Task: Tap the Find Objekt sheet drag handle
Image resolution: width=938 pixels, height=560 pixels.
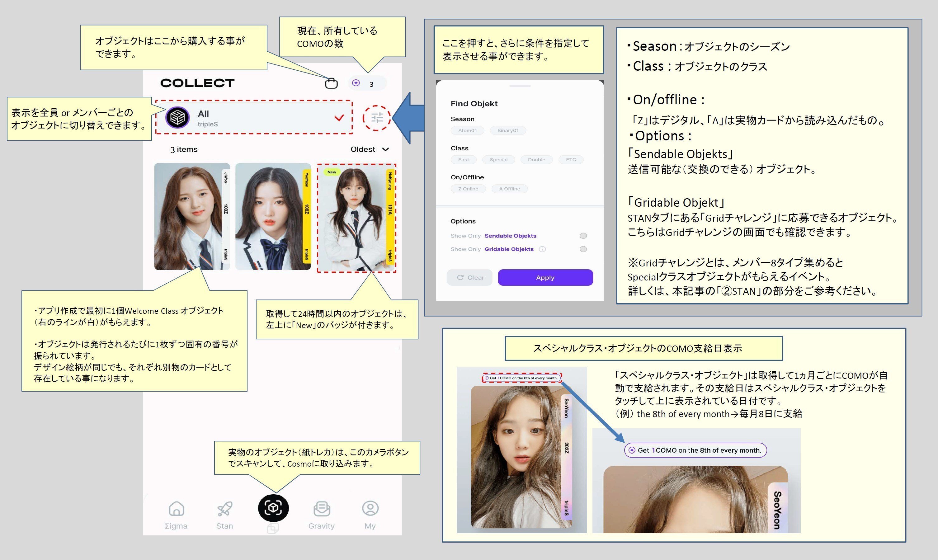Action: tap(520, 86)
